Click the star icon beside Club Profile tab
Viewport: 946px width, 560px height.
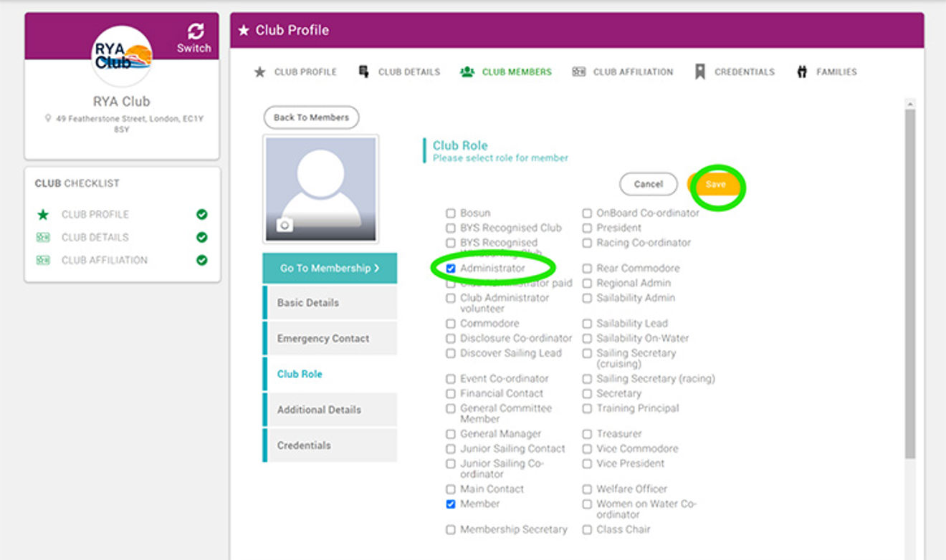[260, 72]
